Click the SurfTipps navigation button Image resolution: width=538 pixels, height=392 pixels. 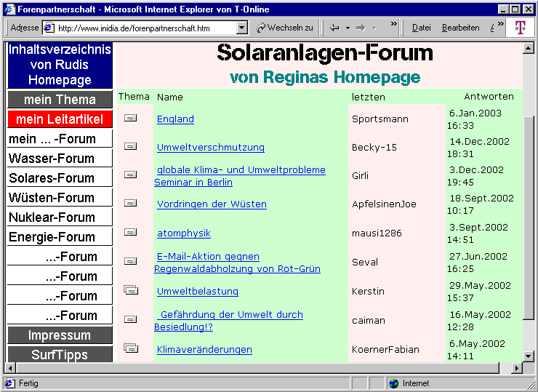pyautogui.click(x=60, y=354)
